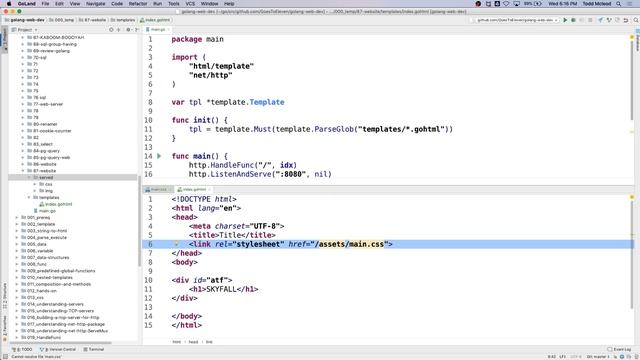640x360 pixels.
Task: Open the File menu
Action: pos(45,4)
